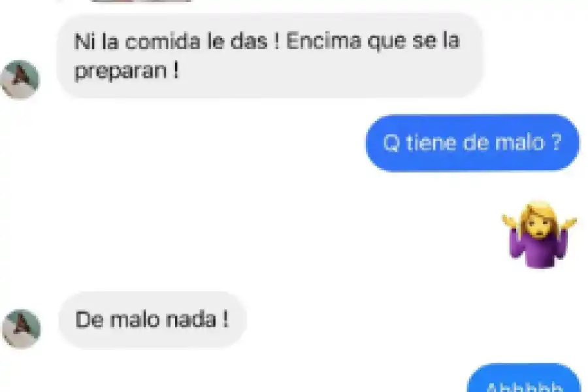This screenshot has height=392, width=588.
Task: Open profile avatar next to 'De malo nada !'
Action: tap(22, 329)
